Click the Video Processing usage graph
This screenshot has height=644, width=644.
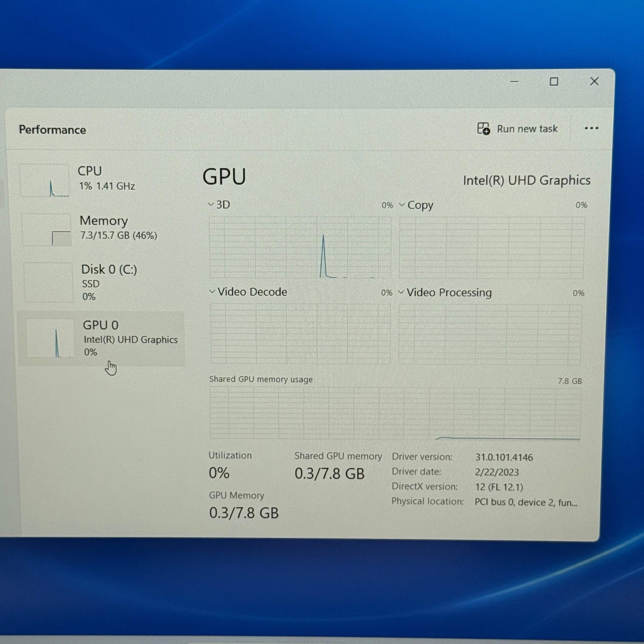[x=490, y=334]
